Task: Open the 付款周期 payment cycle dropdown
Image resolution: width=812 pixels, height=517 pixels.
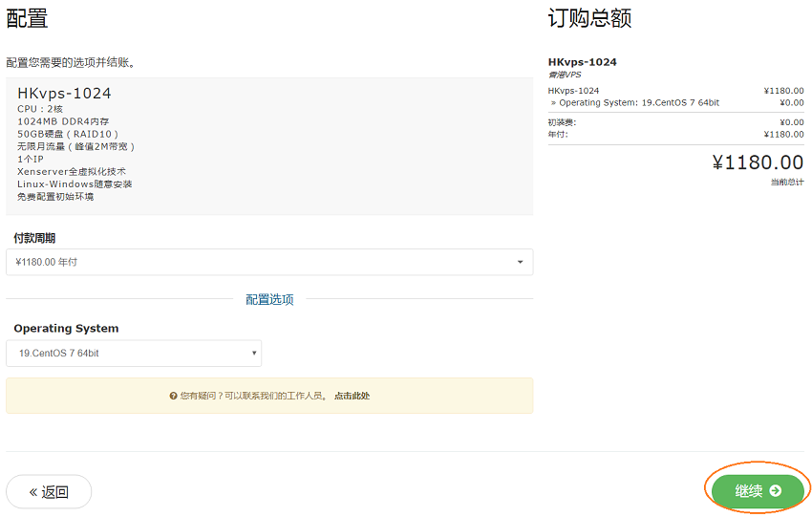Action: pos(268,262)
